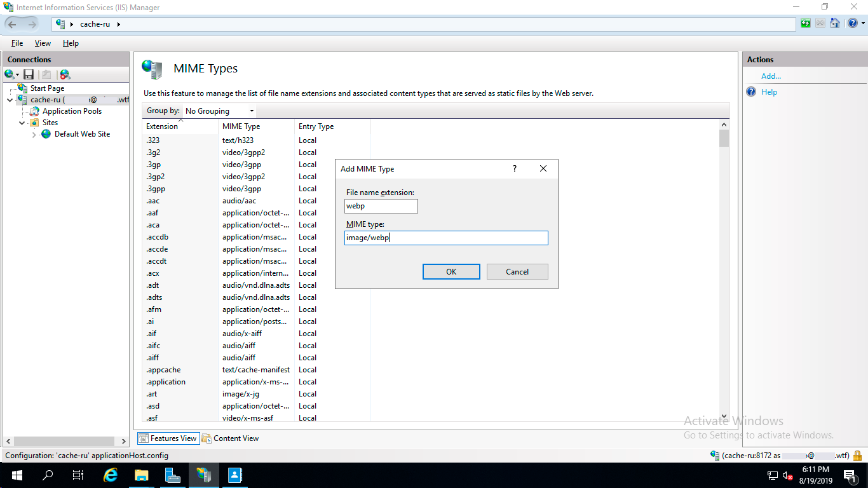The width and height of the screenshot is (868, 488).
Task: Click Add... in the Actions pane
Action: 771,76
